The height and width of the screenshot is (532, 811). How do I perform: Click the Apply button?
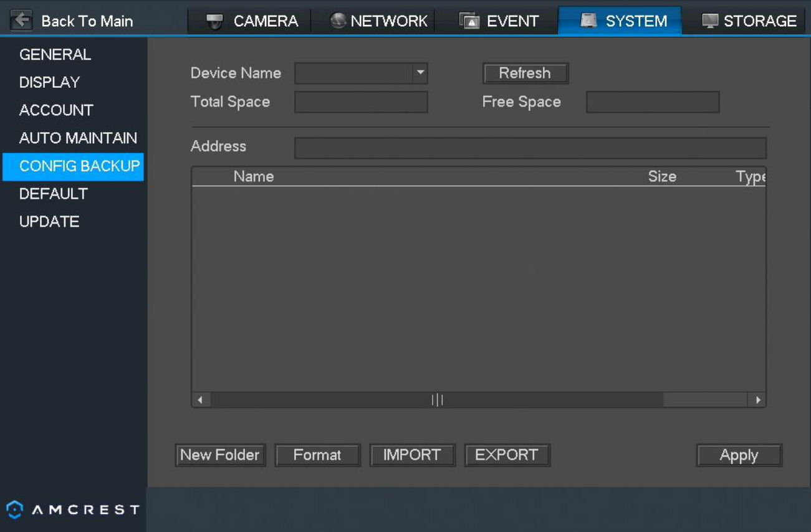(739, 455)
